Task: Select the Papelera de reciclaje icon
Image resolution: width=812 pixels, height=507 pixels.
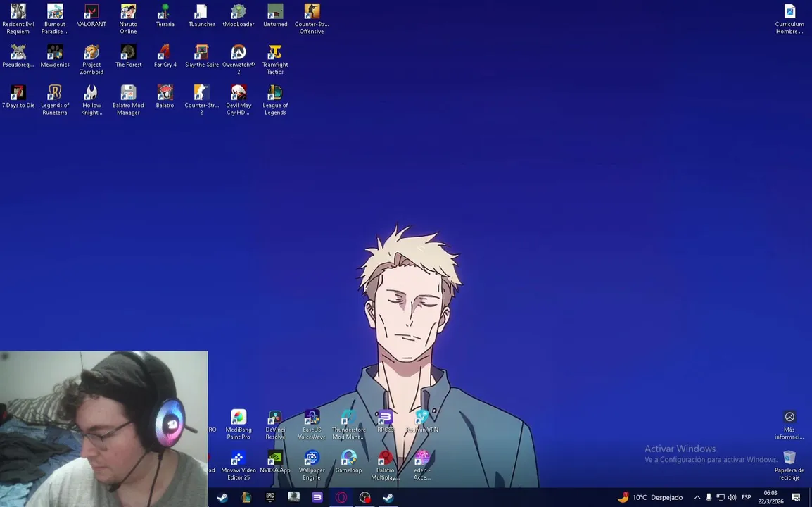Action: [x=789, y=465]
